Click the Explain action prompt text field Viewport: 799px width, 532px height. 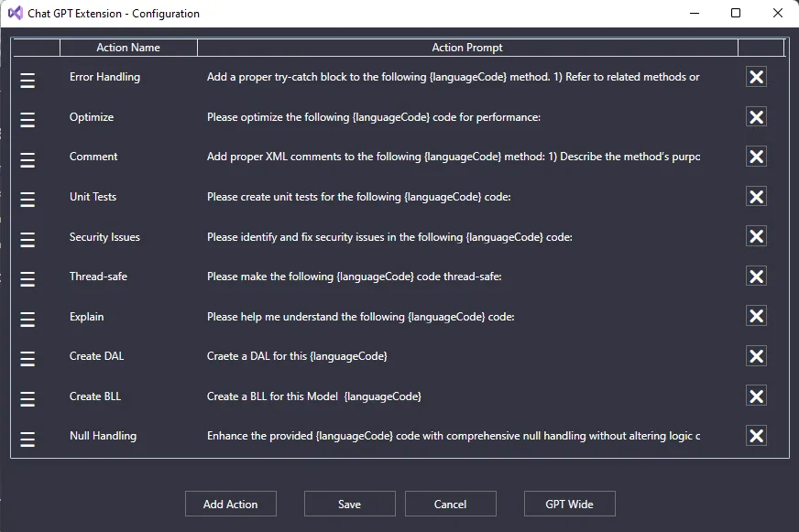454,317
